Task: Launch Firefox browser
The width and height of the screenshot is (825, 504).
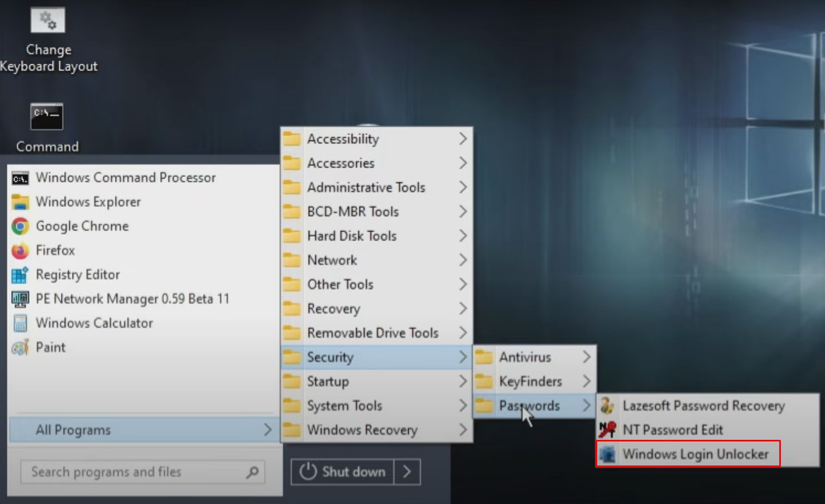Action: pos(55,250)
